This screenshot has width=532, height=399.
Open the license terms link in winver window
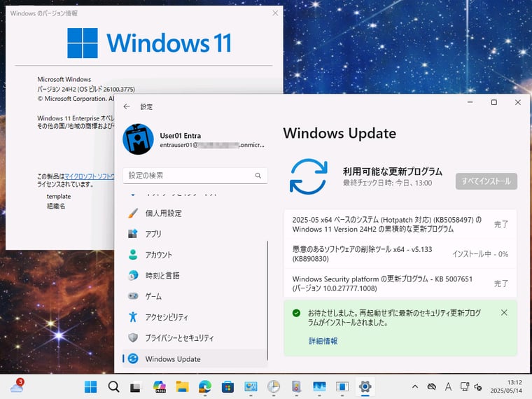tap(89, 176)
